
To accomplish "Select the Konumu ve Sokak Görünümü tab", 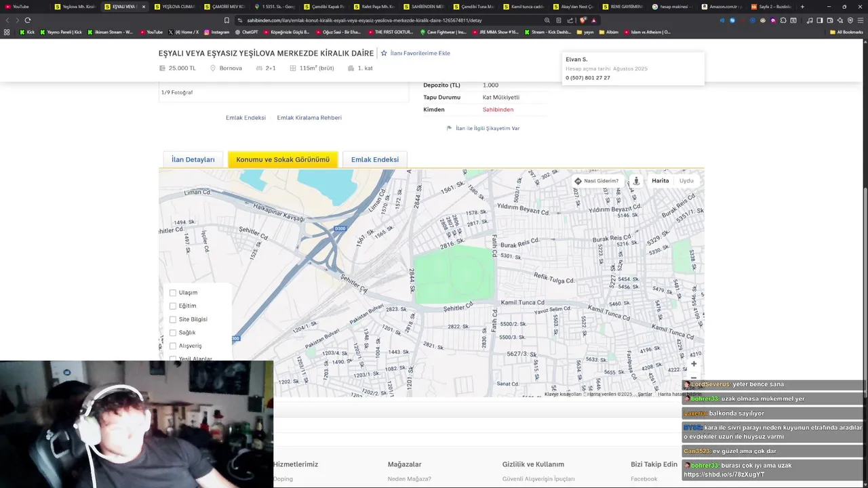I will click(x=283, y=159).
